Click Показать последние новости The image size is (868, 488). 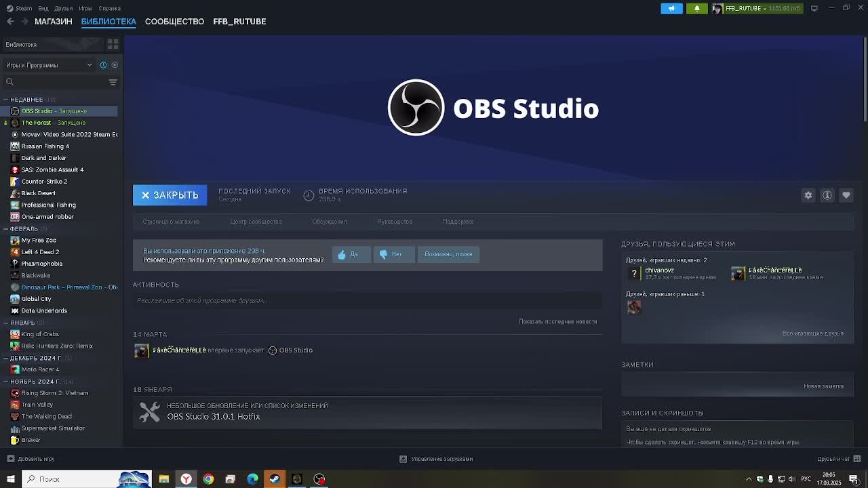point(557,321)
